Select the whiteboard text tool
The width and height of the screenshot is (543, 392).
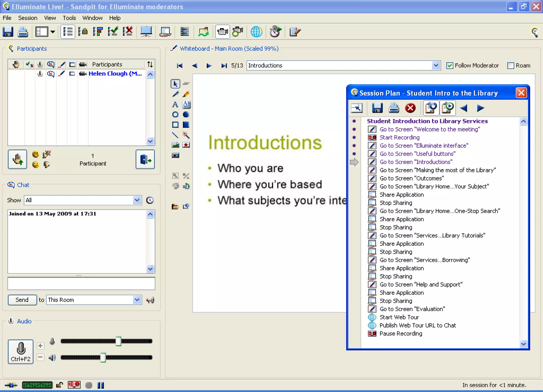point(175,104)
